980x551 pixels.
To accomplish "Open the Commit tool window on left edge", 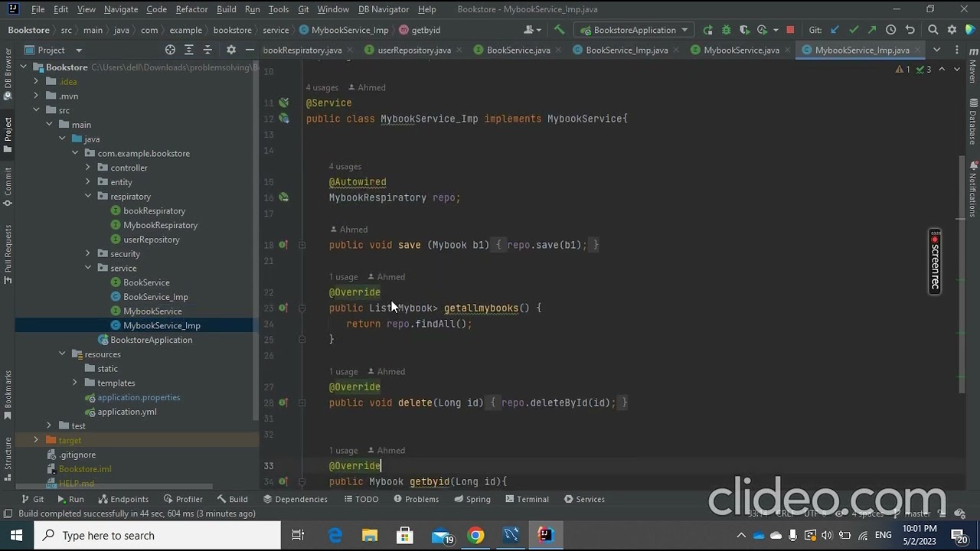I will tap(8, 187).
